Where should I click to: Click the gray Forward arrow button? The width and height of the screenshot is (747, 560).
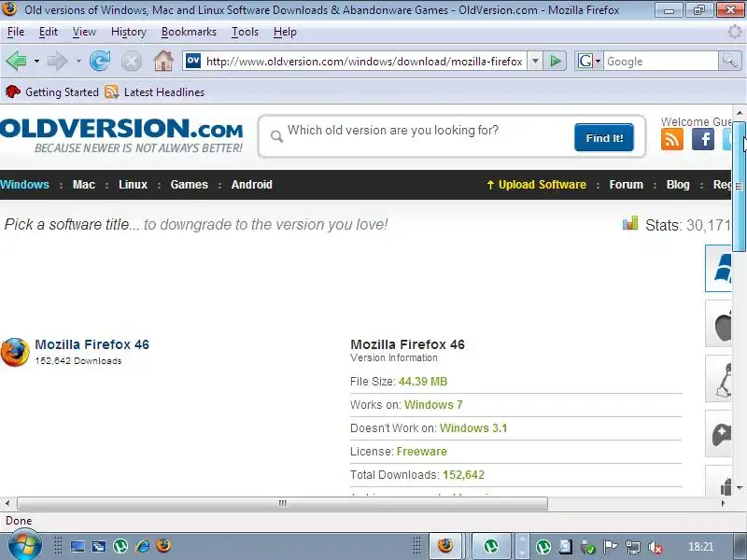(x=58, y=61)
